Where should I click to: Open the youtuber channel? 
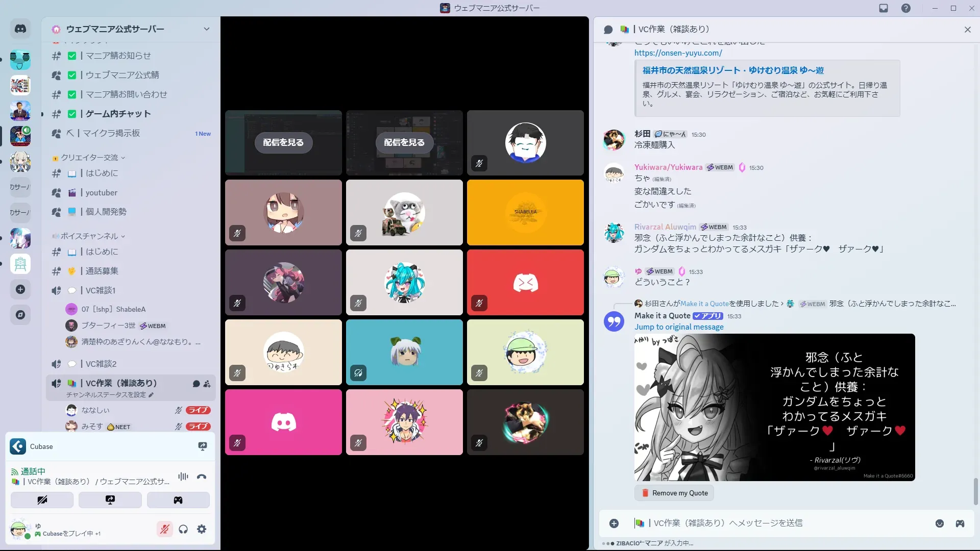click(x=101, y=193)
